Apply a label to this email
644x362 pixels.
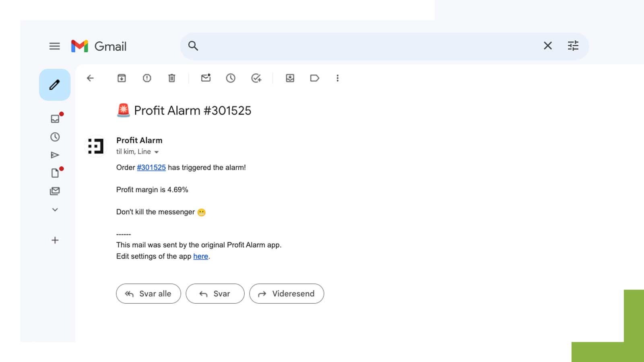315,78
